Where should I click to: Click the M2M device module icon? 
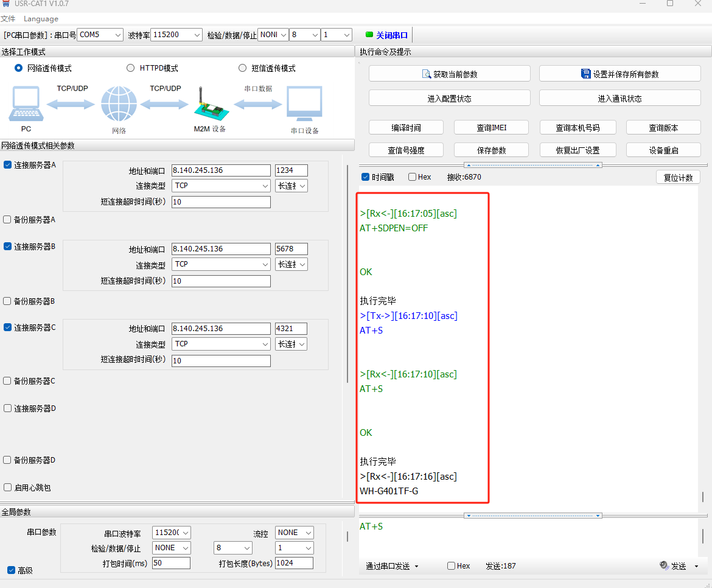click(x=210, y=104)
